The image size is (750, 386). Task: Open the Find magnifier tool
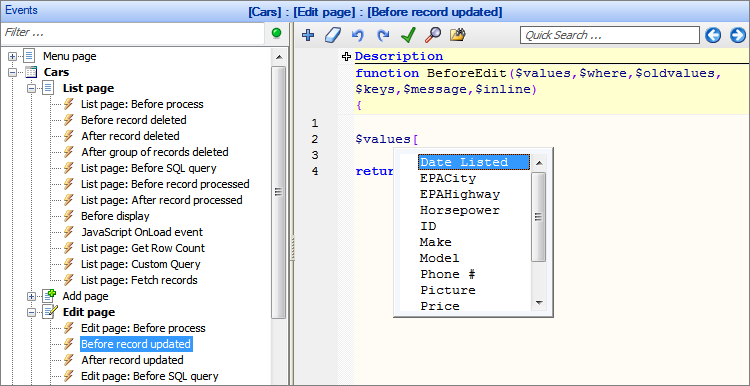click(x=433, y=34)
